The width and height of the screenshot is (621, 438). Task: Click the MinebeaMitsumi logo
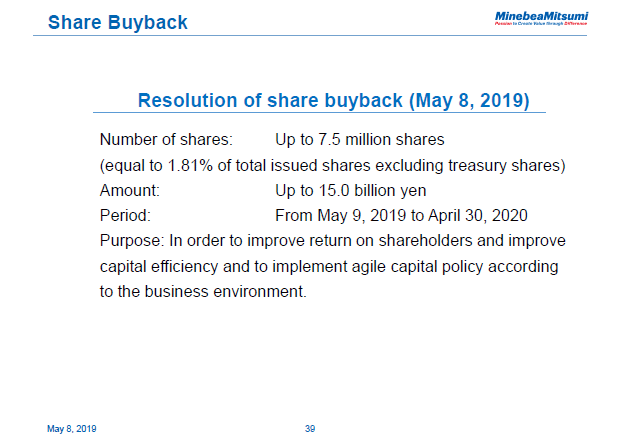click(x=541, y=18)
